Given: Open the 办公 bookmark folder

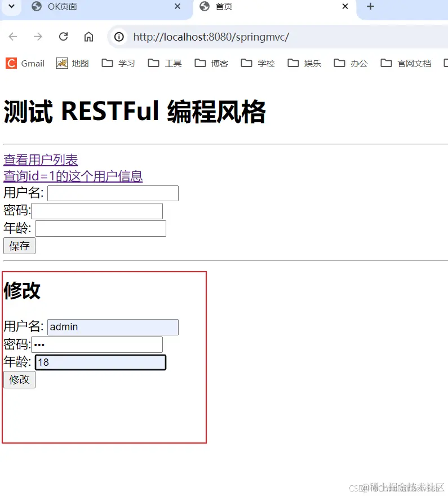Looking at the screenshot, I should (351, 63).
